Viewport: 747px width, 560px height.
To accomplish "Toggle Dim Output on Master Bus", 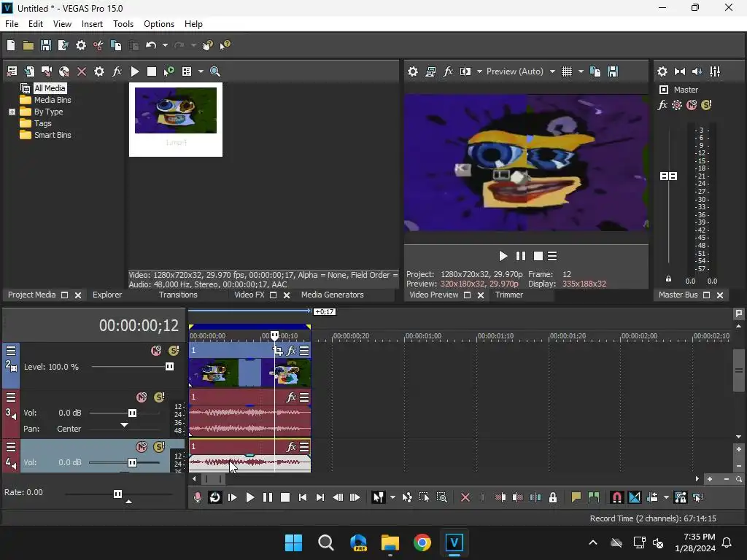I will [x=697, y=71].
